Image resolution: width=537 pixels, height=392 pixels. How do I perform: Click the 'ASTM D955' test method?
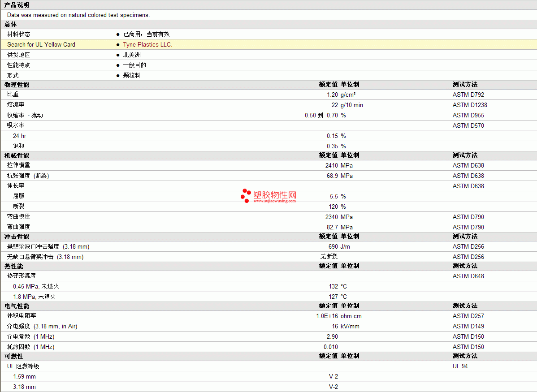point(468,116)
